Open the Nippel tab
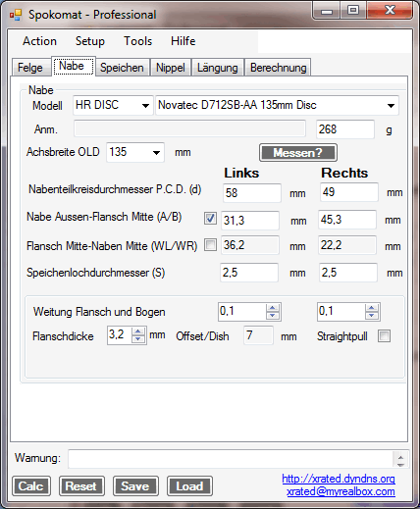The image size is (420, 509). pos(171,68)
